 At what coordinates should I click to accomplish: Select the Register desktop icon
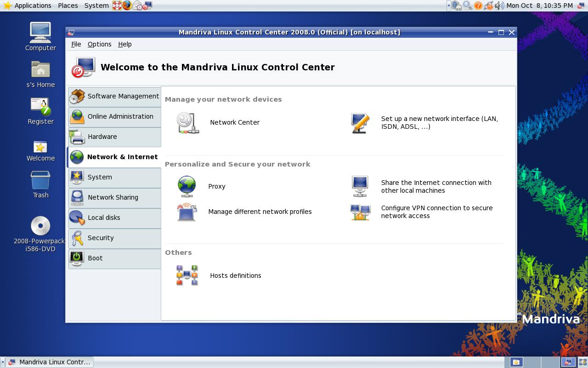coord(40,111)
